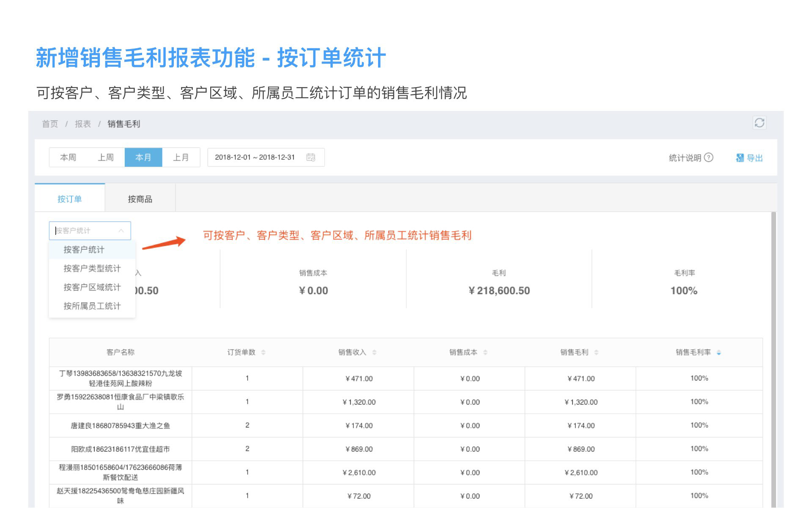This screenshot has width=812, height=508.
Task: Click the calendar icon in date range field
Action: pos(310,157)
